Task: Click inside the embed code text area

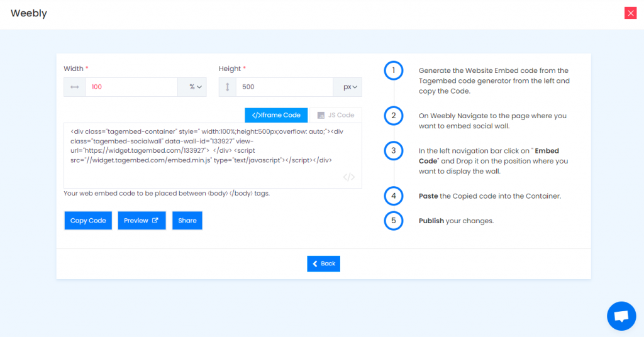Action: (x=213, y=155)
